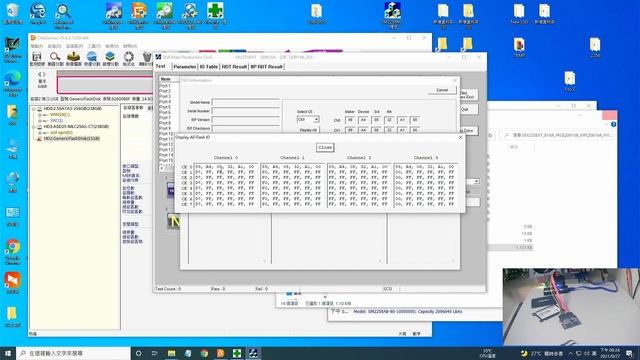The width and height of the screenshot is (640, 360).
Task: Click the pink partition bar in DiskGenius
Action: [105, 85]
